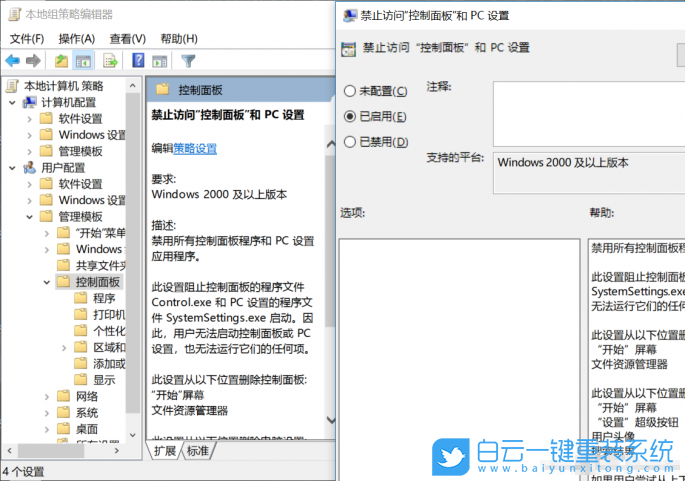Screen dimensions: 685x481
Task: Click the 策略设置 link
Action: tap(195, 149)
